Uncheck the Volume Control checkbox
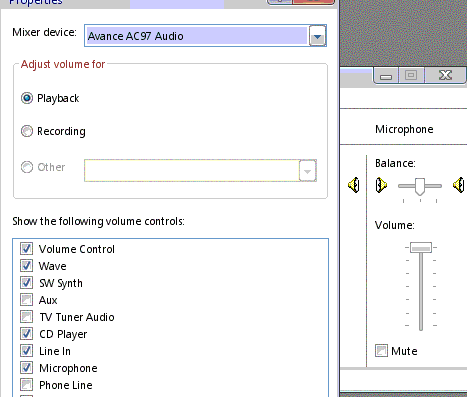The image size is (467, 397). (26, 249)
